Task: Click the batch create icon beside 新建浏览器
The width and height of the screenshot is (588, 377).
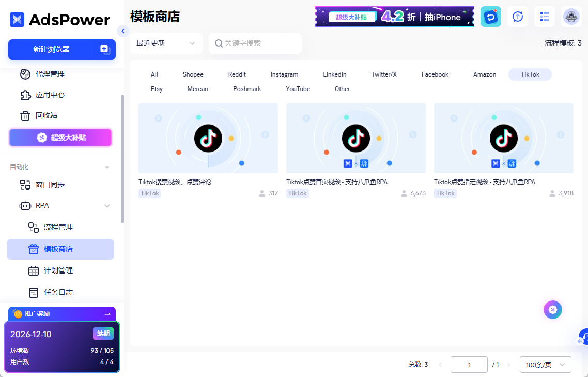Action: 105,50
